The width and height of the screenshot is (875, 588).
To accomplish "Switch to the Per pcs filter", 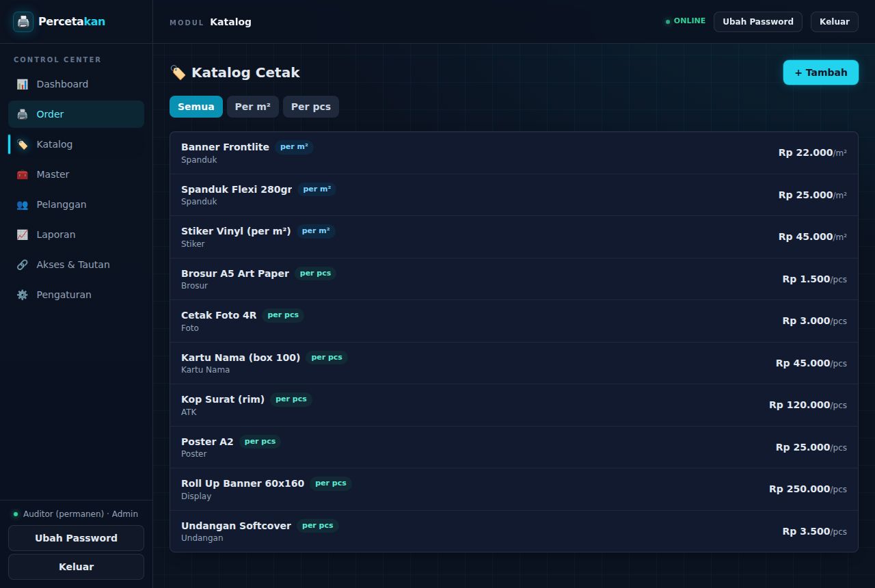I will (311, 107).
